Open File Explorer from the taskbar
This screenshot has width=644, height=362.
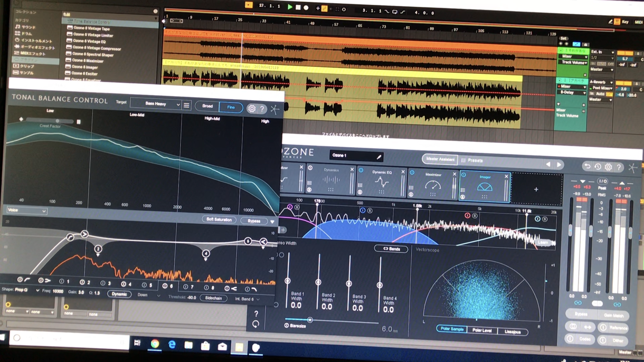tap(188, 346)
